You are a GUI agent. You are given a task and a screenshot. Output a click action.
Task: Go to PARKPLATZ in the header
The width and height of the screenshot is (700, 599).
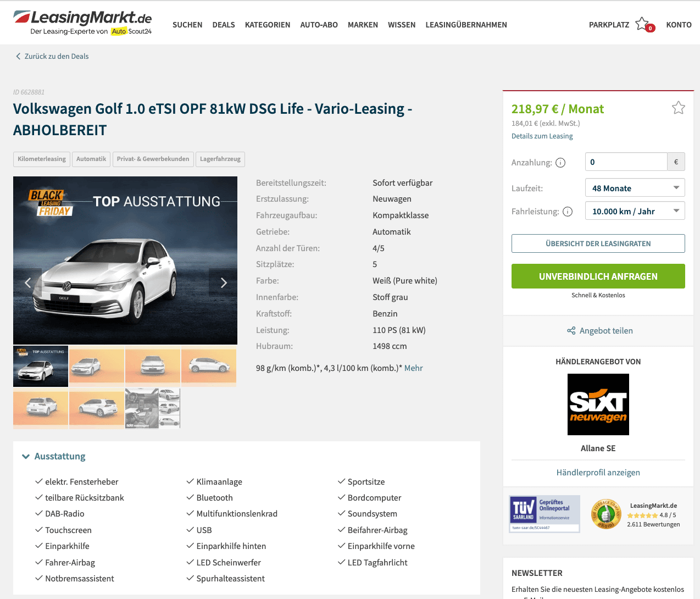(x=609, y=25)
